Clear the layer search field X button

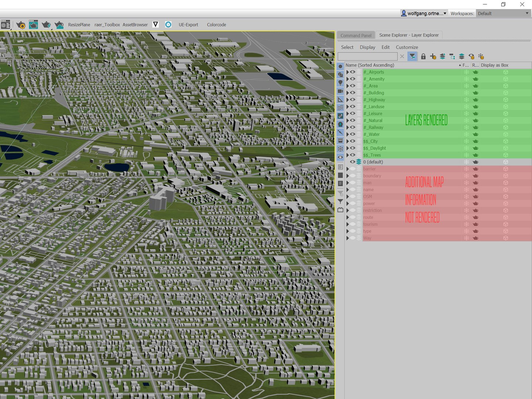pos(402,56)
